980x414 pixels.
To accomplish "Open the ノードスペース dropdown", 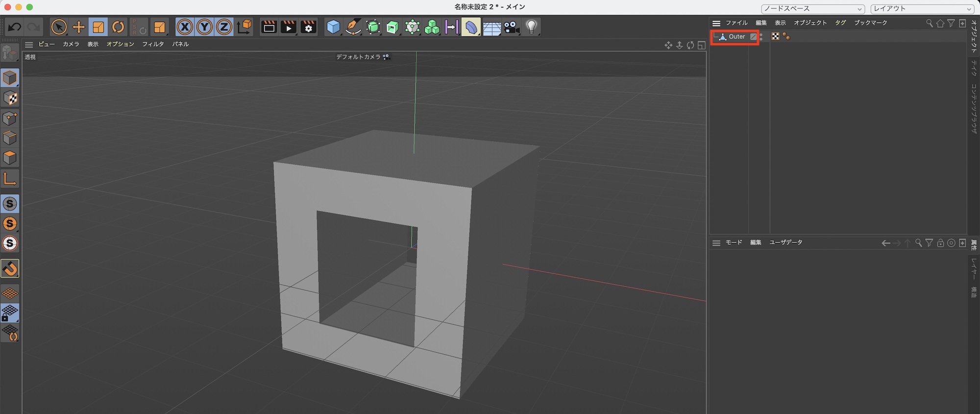I will (812, 9).
